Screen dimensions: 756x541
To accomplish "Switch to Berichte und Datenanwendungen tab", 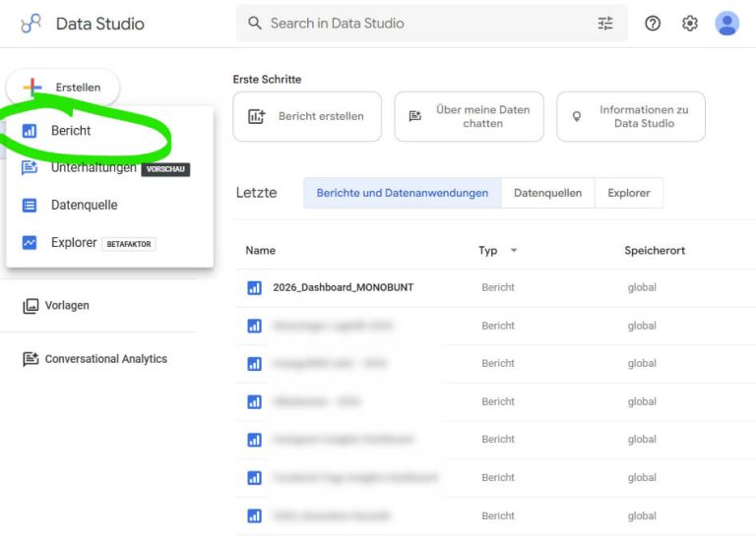I will pos(402,193).
